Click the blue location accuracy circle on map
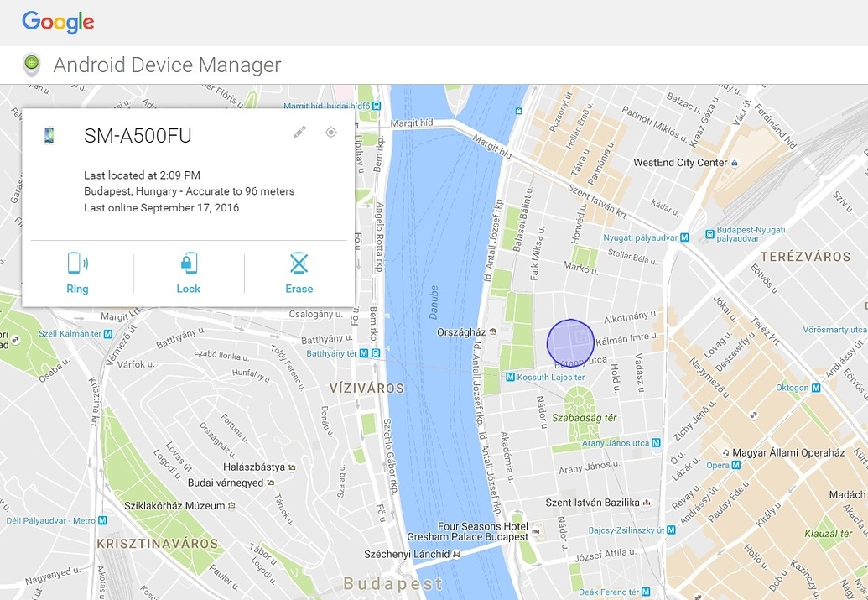Viewport: 868px width, 600px height. pos(572,342)
